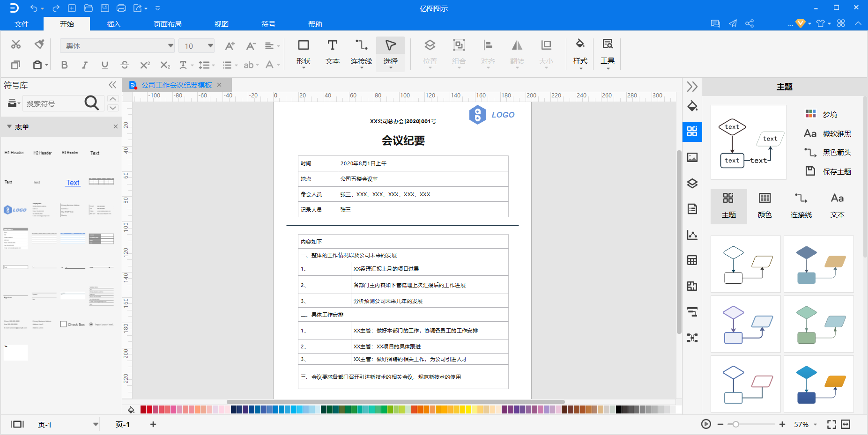Close the 公司工作会议纪要模板 document tab
Screen dimensions: 868x435
[x=219, y=85]
